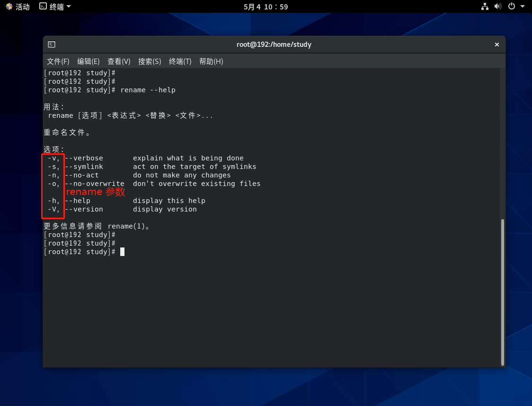Open the 活动 activities overview

[18, 7]
